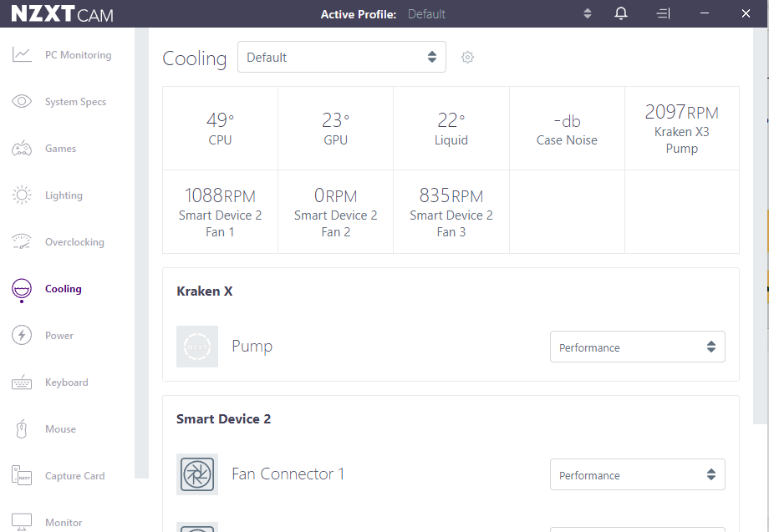Click the Pump label text
This screenshot has height=532, width=769.
click(x=252, y=347)
